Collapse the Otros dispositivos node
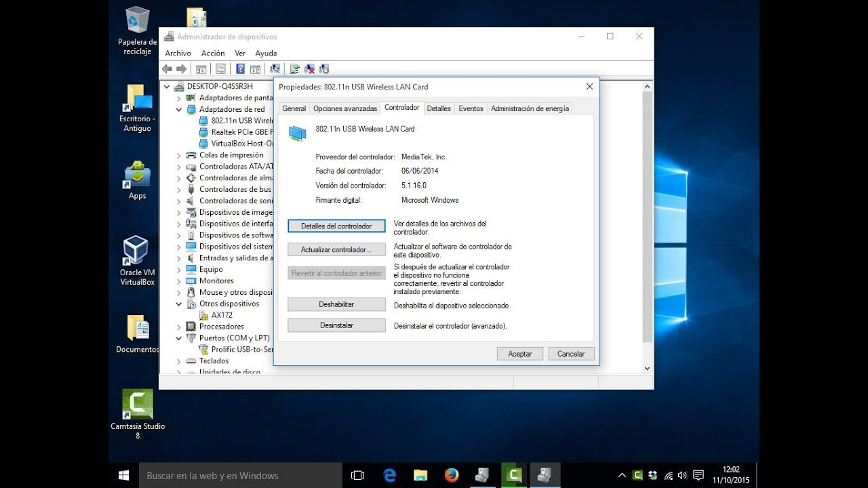Screen dimensions: 868x488 [179, 304]
